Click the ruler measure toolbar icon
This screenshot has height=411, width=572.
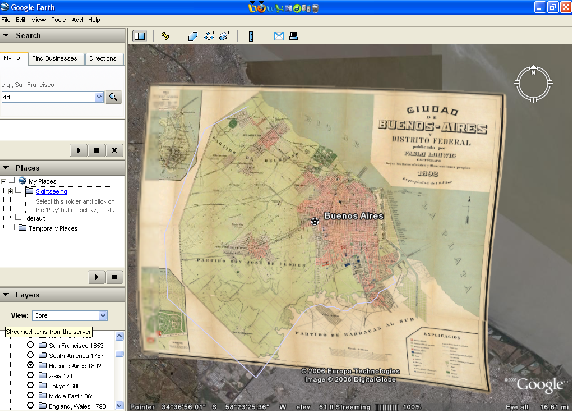tap(251, 36)
